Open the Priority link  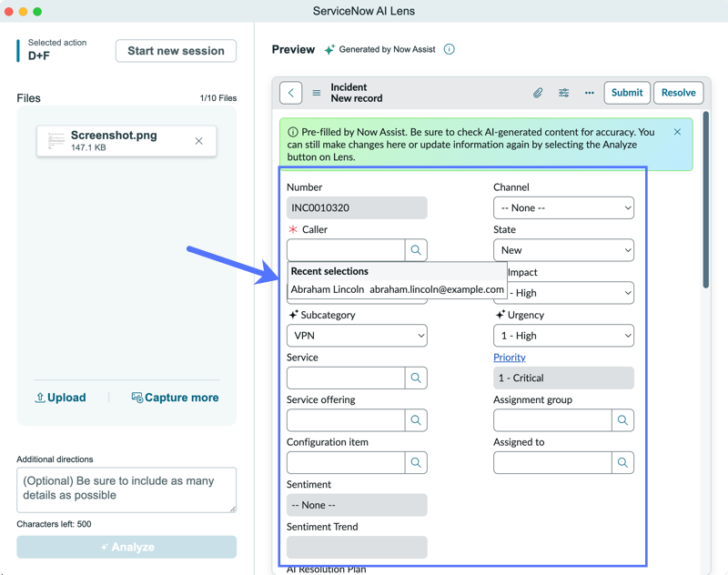tap(510, 358)
